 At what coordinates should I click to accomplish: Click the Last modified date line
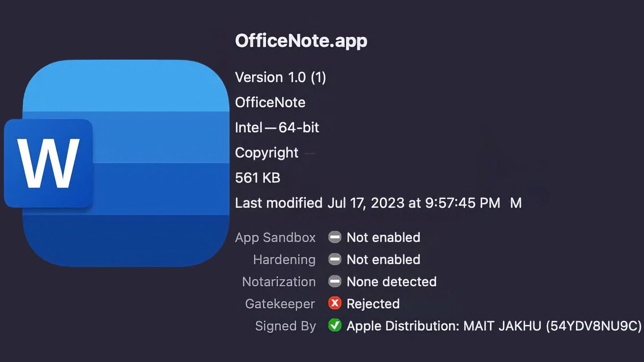pyautogui.click(x=378, y=203)
